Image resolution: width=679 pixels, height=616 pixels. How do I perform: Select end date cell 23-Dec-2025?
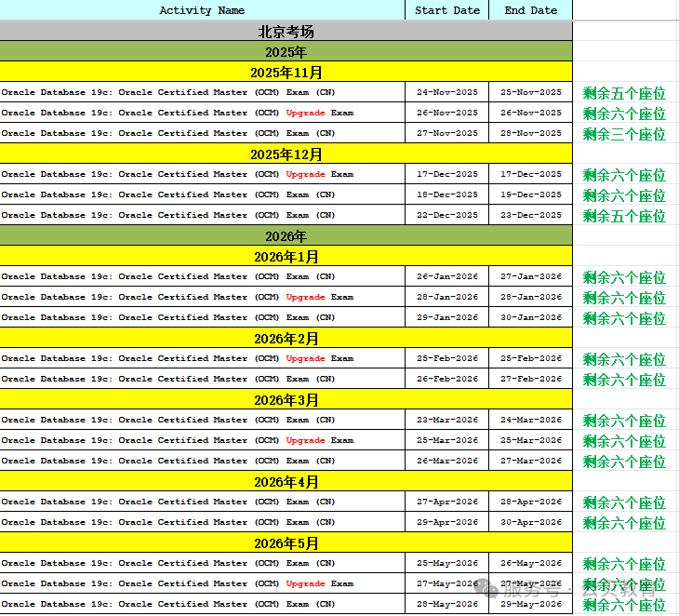530,215
